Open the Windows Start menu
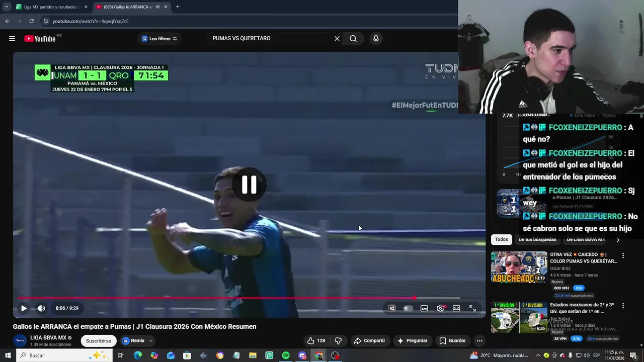This screenshot has height=362, width=644. pos(8,355)
